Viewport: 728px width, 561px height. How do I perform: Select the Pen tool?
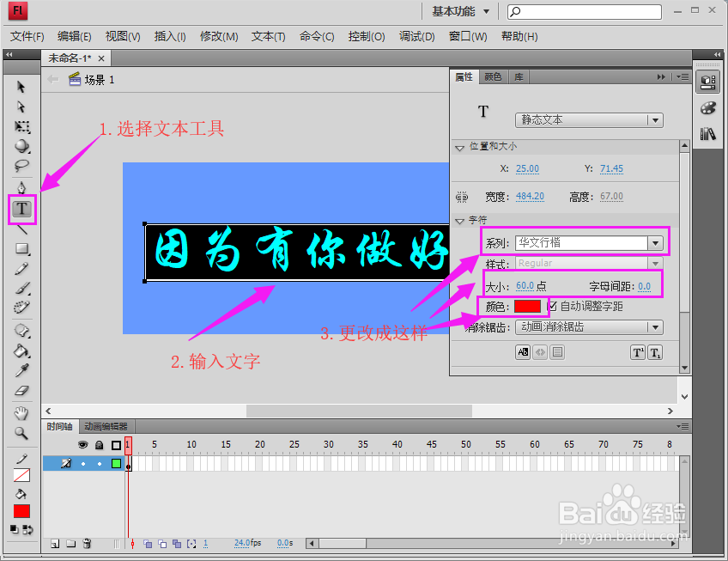coord(21,188)
